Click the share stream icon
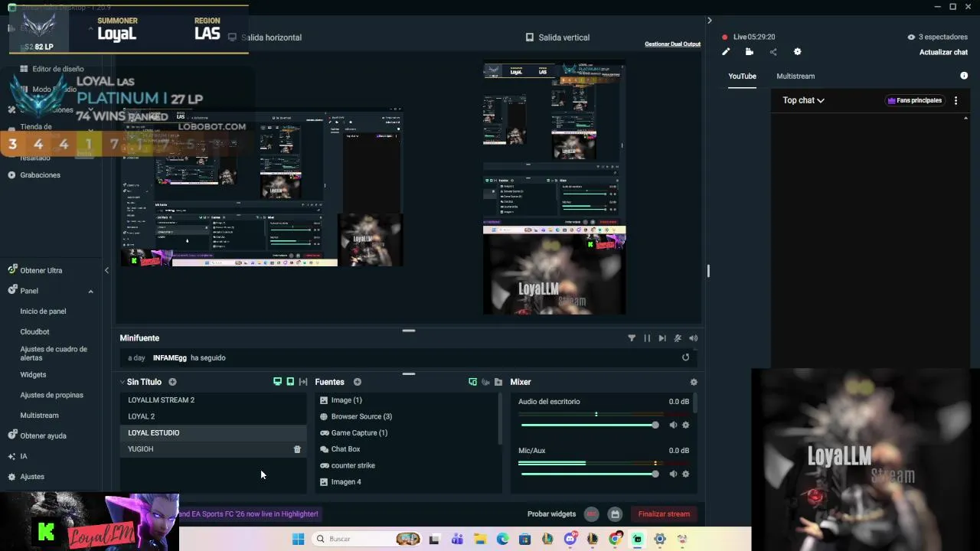 773,52
